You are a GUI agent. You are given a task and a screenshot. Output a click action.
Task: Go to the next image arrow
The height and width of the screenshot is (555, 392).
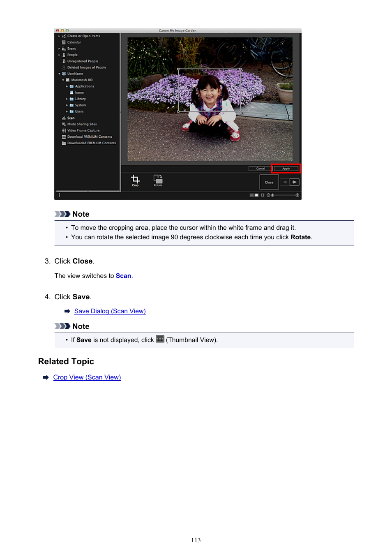(x=295, y=182)
